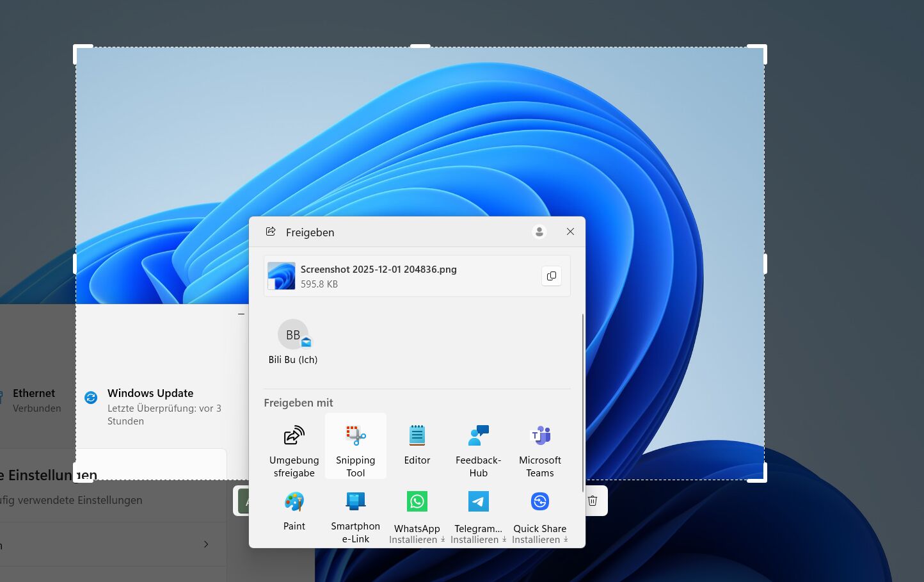
Task: Open the account switcher in Freigeben header
Action: (x=539, y=232)
